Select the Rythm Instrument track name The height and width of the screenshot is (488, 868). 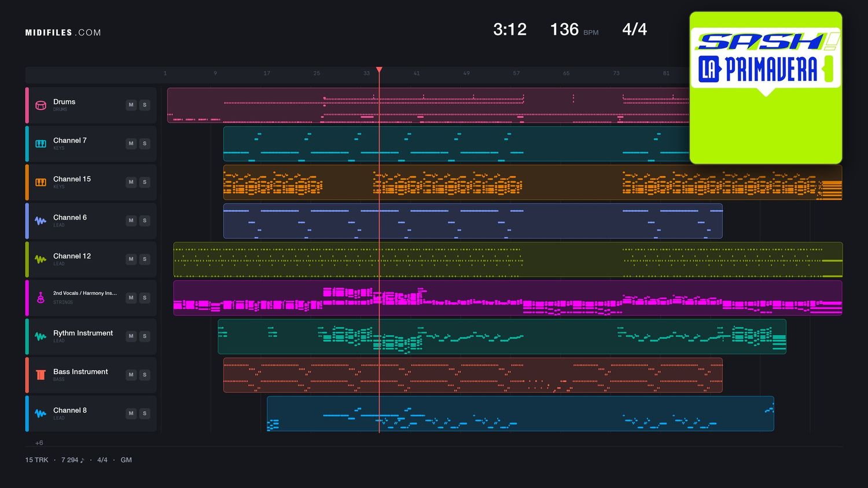click(x=83, y=333)
